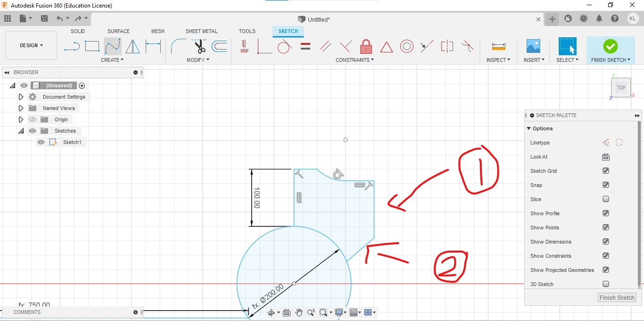Switch to the TOOLS tab
The image size is (644, 321).
[247, 31]
